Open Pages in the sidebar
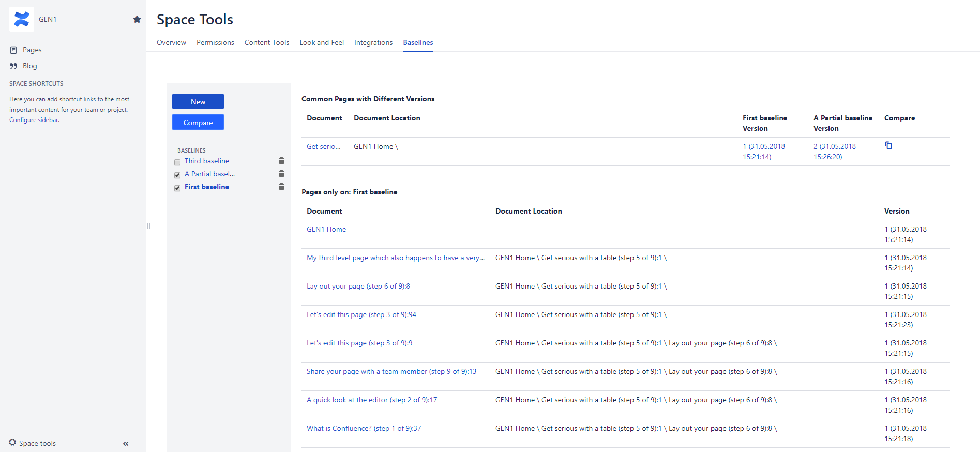The image size is (980, 452). 32,50
